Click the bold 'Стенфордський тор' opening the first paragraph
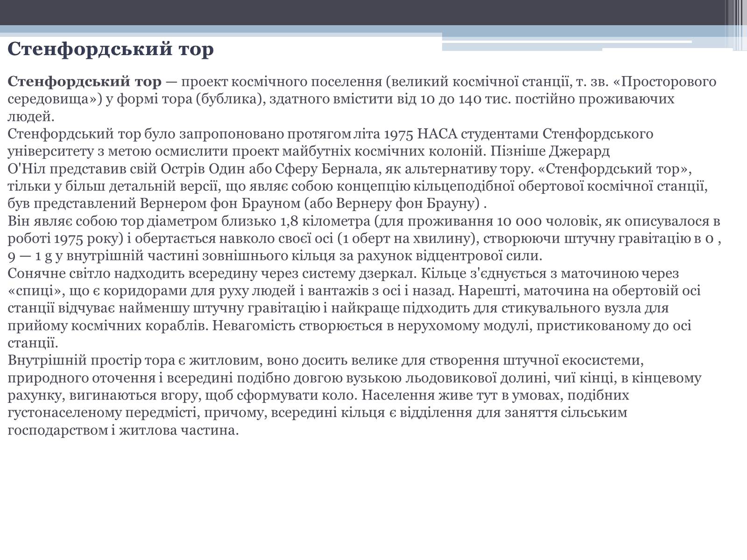 pos(85,82)
